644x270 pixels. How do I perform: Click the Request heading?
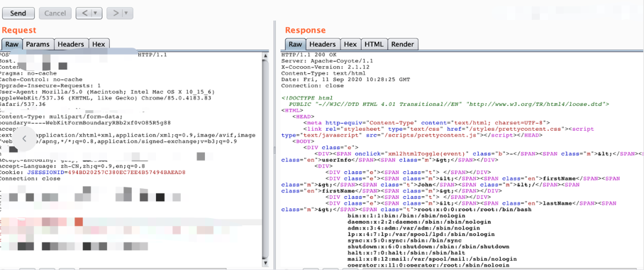(19, 30)
